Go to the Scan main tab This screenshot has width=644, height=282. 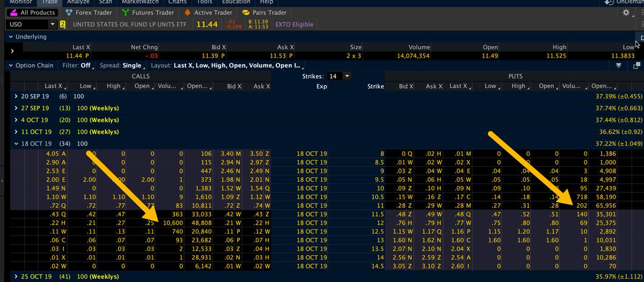coord(105,2)
